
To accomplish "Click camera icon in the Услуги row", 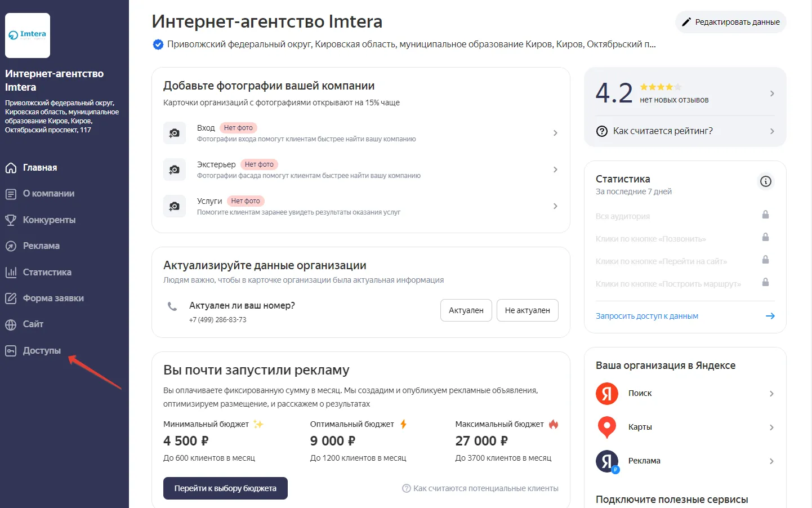I will (x=175, y=206).
